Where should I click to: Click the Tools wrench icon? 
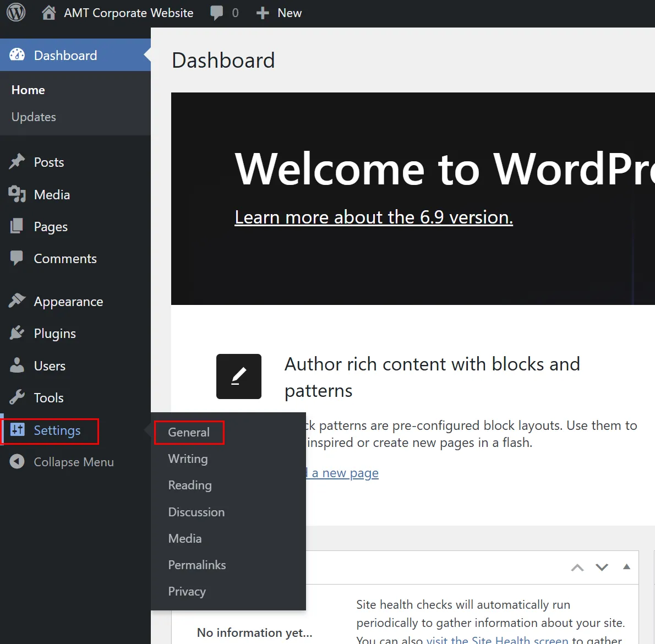[17, 397]
